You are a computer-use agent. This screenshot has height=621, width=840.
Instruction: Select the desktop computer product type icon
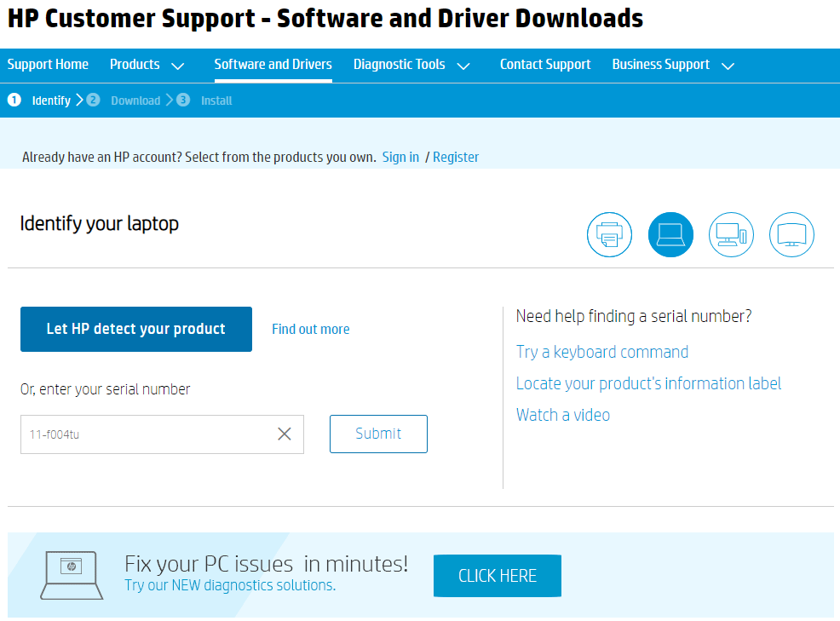[x=731, y=234]
